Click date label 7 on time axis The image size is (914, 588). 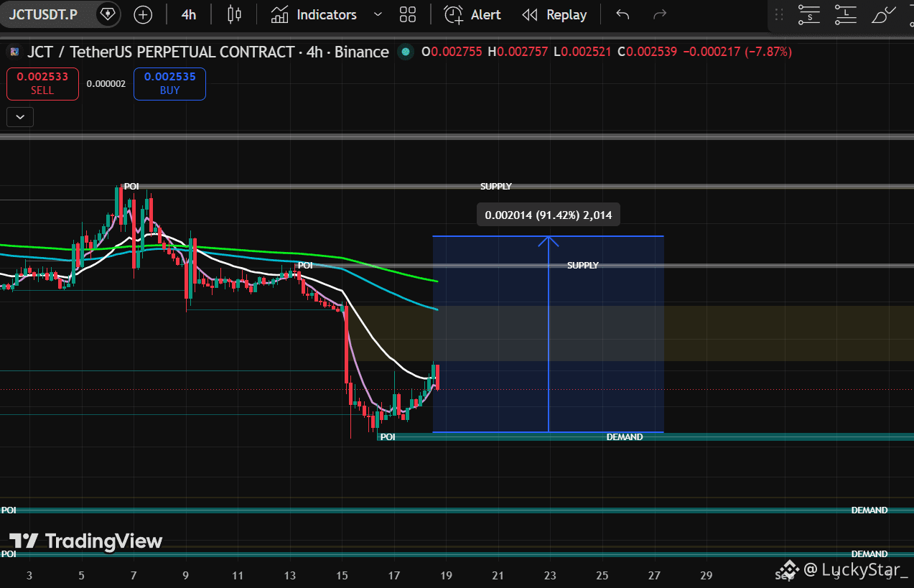134,575
